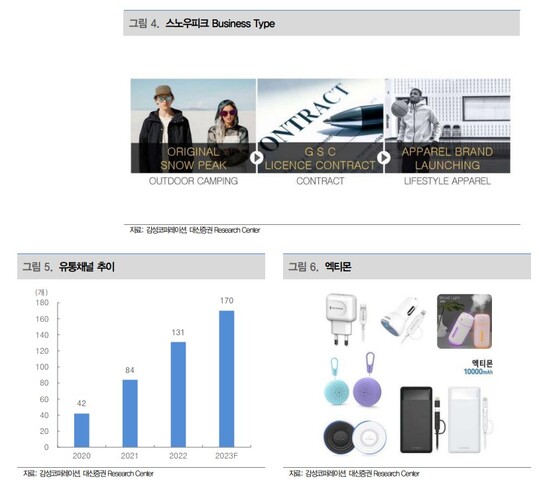This screenshot has width=539, height=489.
Task: Select the GSC Licence Contract image
Action: (320, 126)
